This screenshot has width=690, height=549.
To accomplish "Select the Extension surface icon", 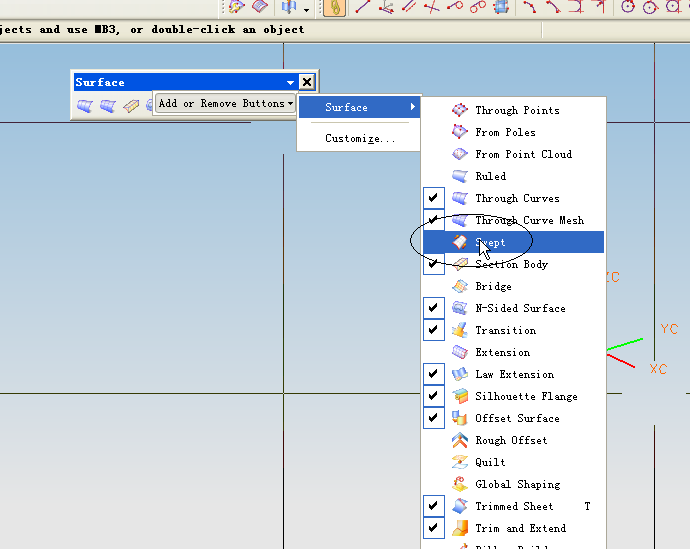I will [x=459, y=352].
